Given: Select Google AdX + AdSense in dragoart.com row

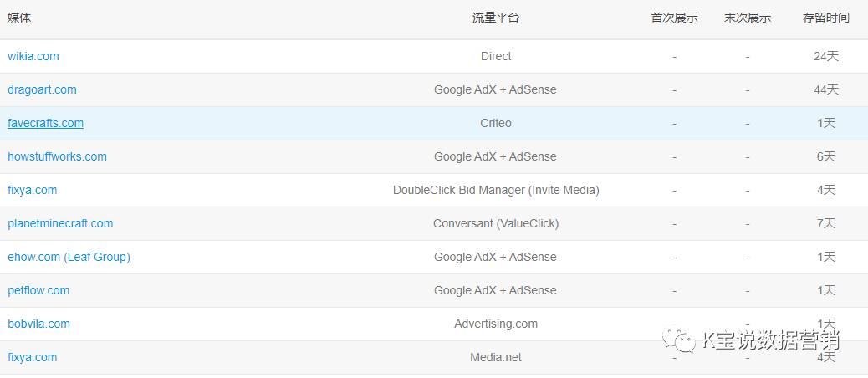Looking at the screenshot, I should click(x=495, y=89).
